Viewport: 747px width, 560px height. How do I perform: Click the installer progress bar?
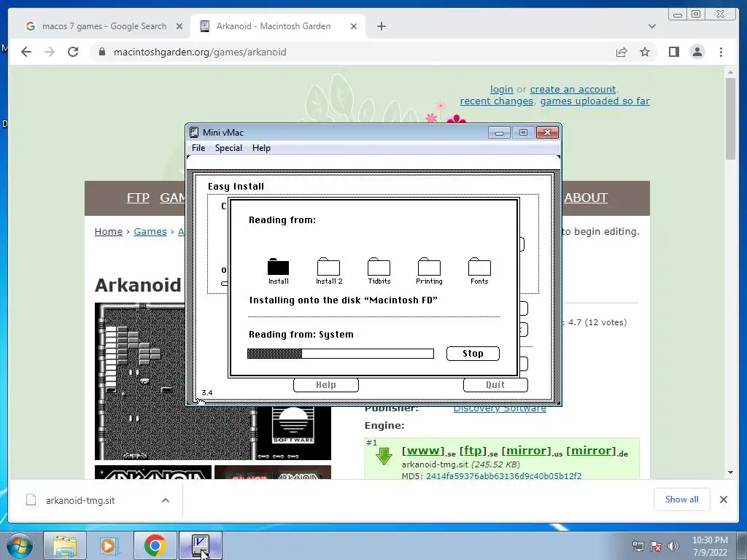(340, 354)
